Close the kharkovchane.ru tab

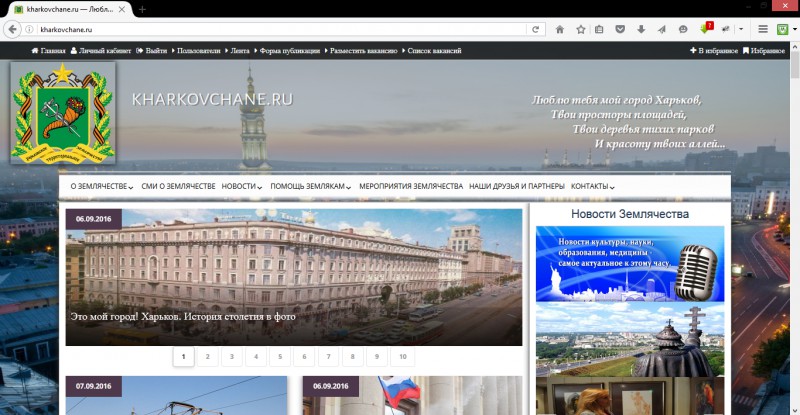click(x=122, y=9)
